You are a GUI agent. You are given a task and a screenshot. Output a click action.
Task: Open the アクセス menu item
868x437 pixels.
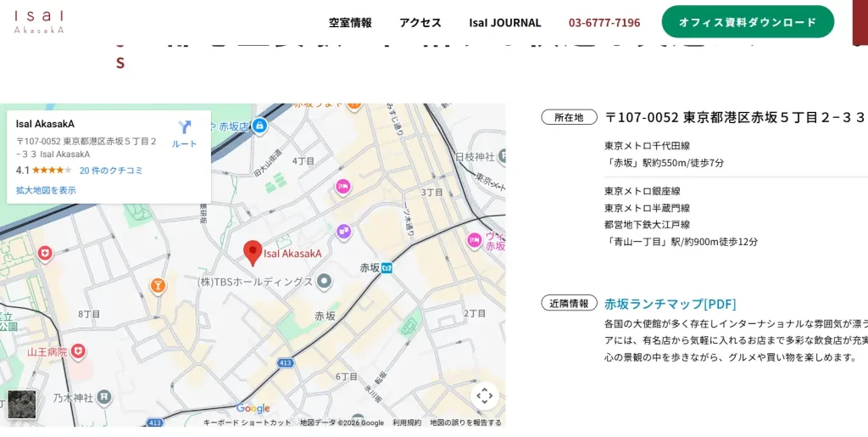click(x=420, y=23)
